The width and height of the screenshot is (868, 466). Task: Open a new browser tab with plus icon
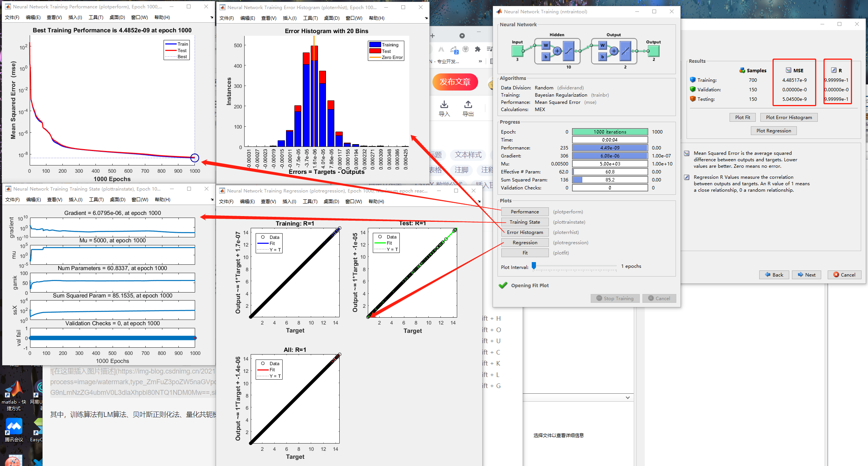pyautogui.click(x=432, y=36)
